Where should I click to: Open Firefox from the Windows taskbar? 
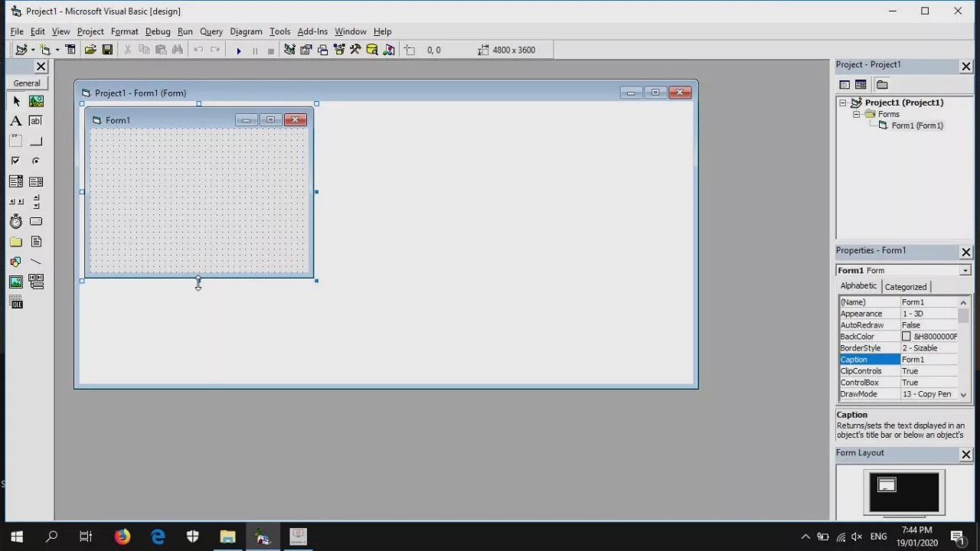click(x=122, y=536)
